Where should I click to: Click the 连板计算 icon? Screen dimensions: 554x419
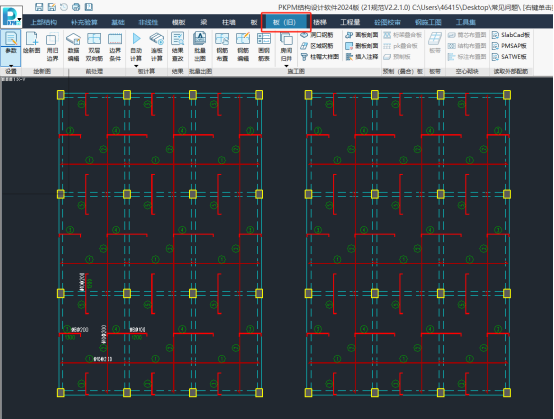tap(157, 47)
